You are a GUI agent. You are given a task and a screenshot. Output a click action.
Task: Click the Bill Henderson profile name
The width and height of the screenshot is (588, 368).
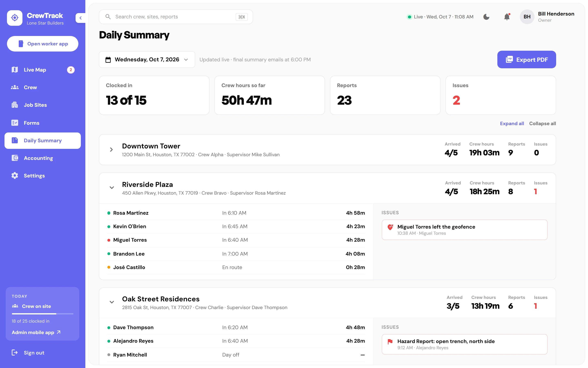tap(556, 14)
